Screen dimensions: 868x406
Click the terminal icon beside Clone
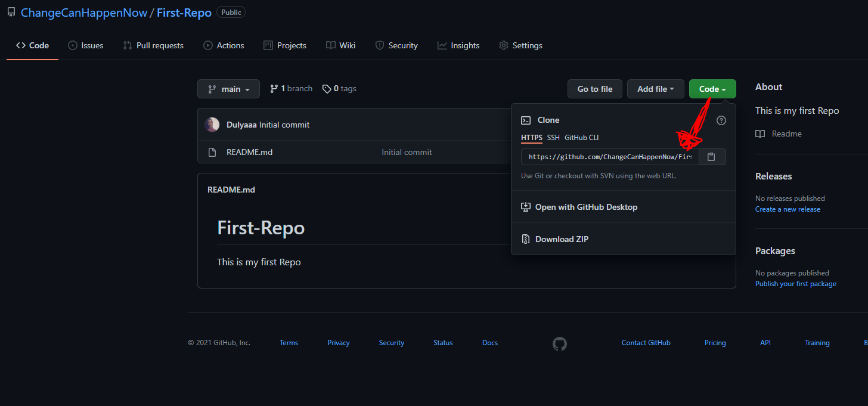(526, 120)
